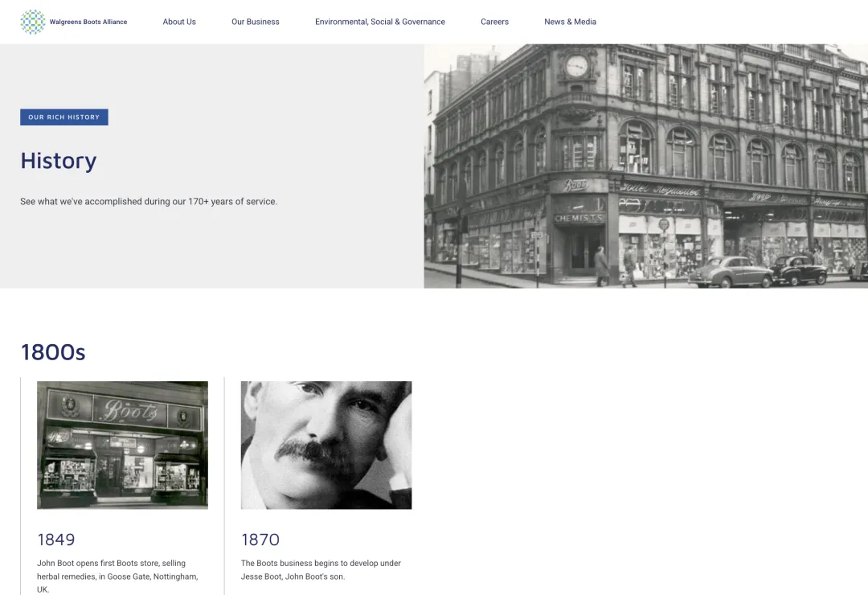Open the Jesse Boot portrait photo
Viewport: 868px width, 595px height.
[326, 445]
